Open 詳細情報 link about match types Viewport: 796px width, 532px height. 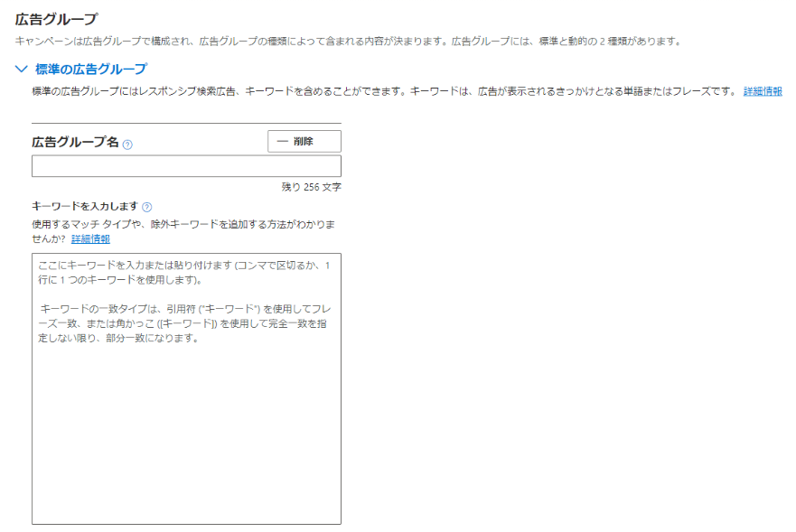coord(90,238)
